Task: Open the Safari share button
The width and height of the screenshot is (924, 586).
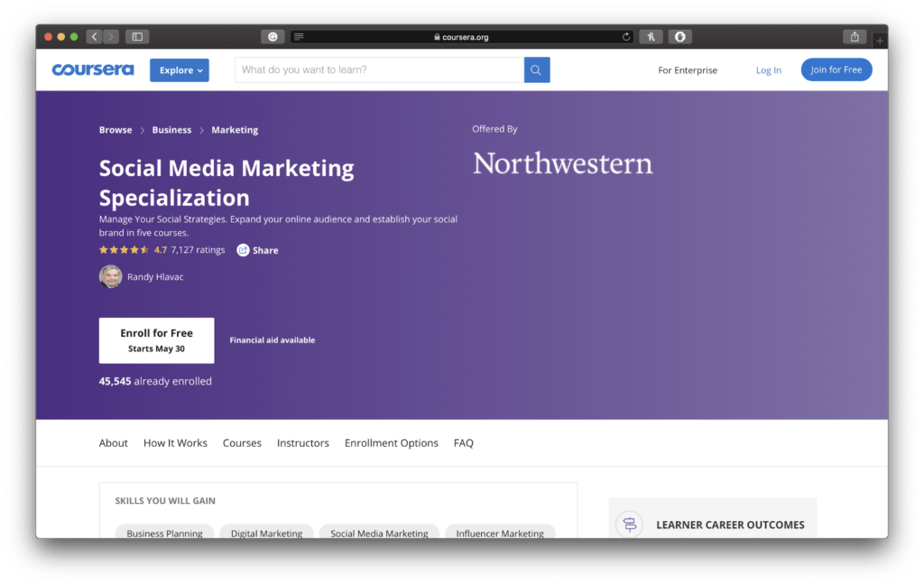Action: [x=855, y=36]
